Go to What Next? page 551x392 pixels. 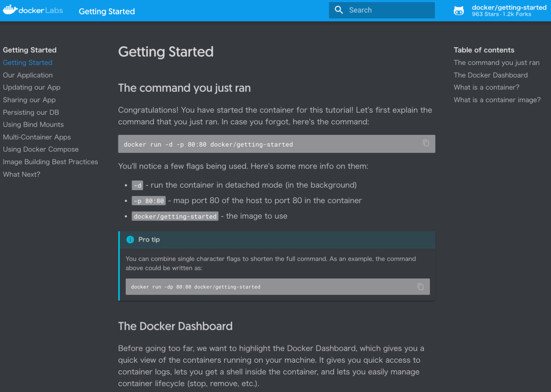[x=22, y=174]
